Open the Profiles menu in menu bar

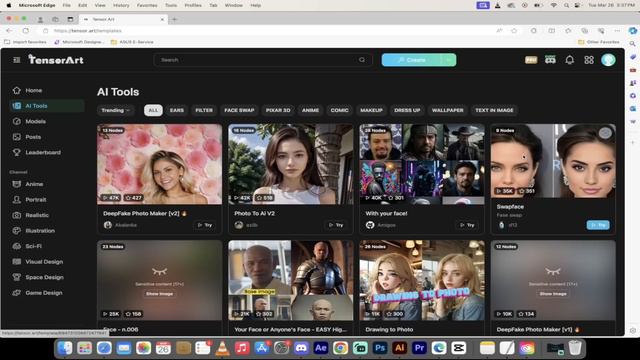193,5
